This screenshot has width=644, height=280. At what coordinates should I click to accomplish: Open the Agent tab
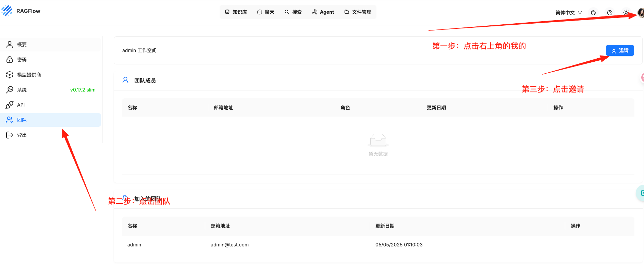point(323,12)
